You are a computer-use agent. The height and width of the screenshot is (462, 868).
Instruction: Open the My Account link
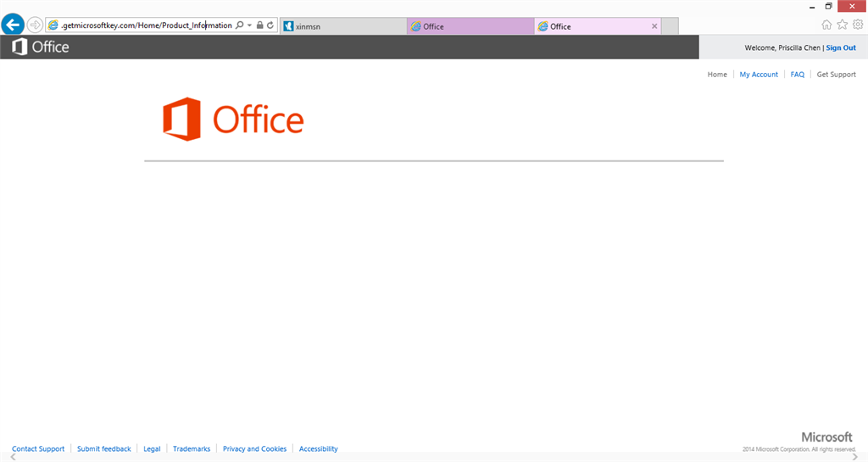(x=759, y=74)
